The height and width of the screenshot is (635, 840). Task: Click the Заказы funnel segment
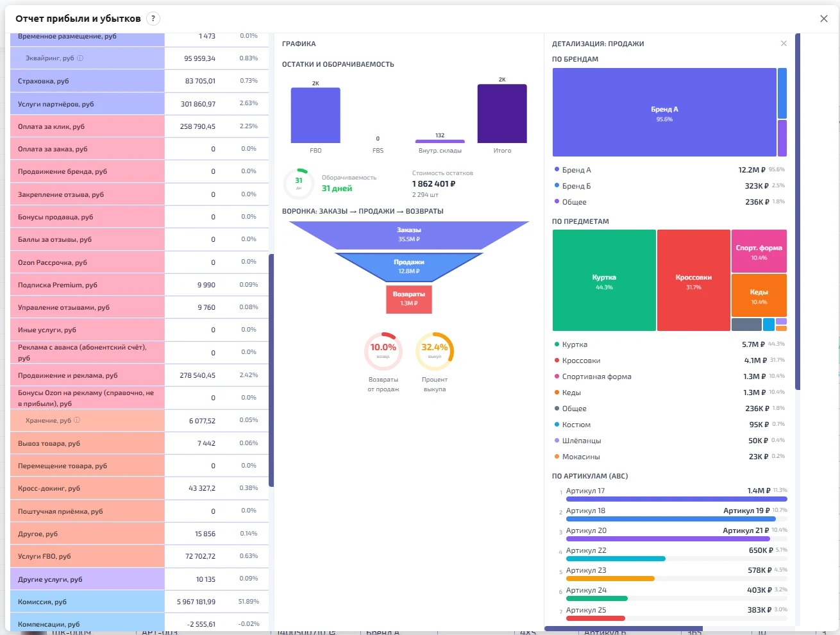[x=409, y=235]
